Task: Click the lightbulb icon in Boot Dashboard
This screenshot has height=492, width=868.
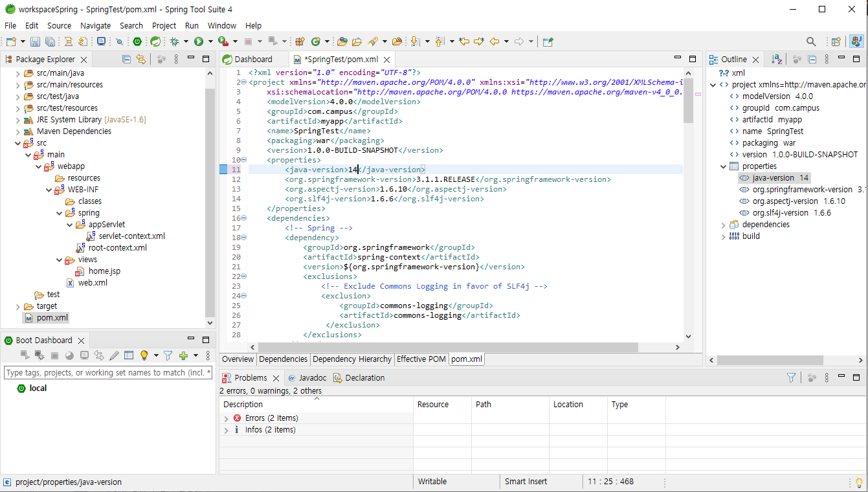Action: point(144,355)
